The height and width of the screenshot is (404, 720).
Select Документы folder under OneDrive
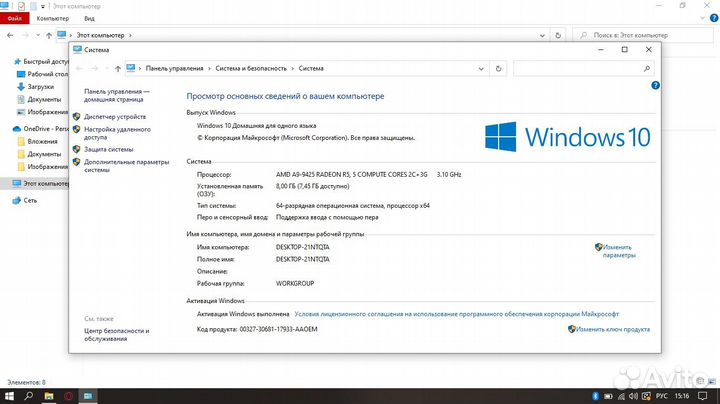39,154
